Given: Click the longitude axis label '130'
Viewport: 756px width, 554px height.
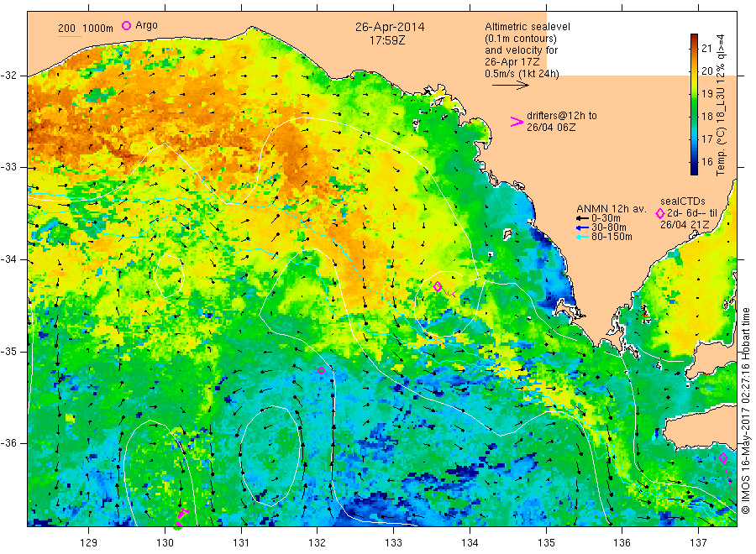Looking at the screenshot, I should tap(165, 543).
